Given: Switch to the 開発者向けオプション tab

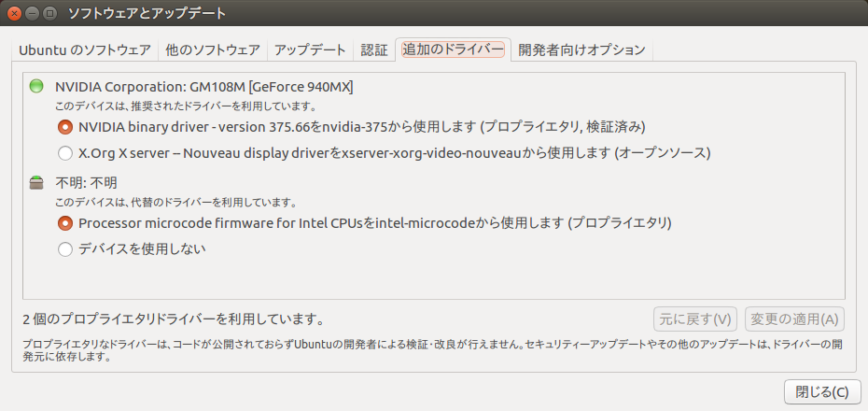Looking at the screenshot, I should click(x=581, y=50).
